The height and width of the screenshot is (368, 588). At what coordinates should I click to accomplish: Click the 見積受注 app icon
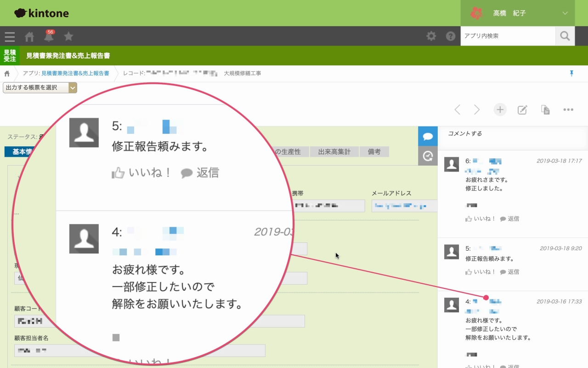[x=10, y=56]
